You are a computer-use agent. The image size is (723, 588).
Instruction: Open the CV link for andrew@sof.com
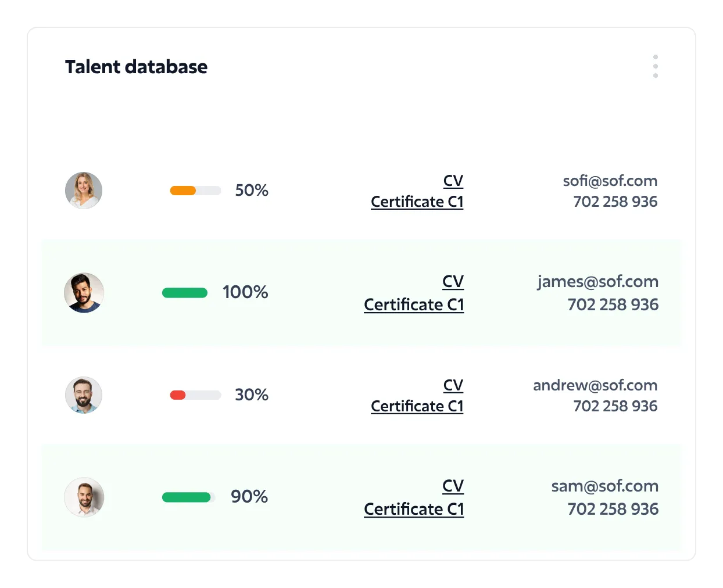[453, 385]
